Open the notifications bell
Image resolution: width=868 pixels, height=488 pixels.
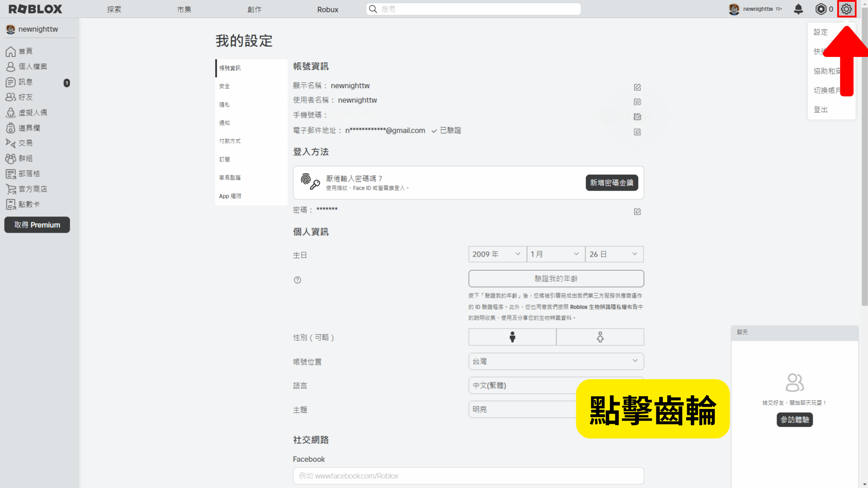798,9
